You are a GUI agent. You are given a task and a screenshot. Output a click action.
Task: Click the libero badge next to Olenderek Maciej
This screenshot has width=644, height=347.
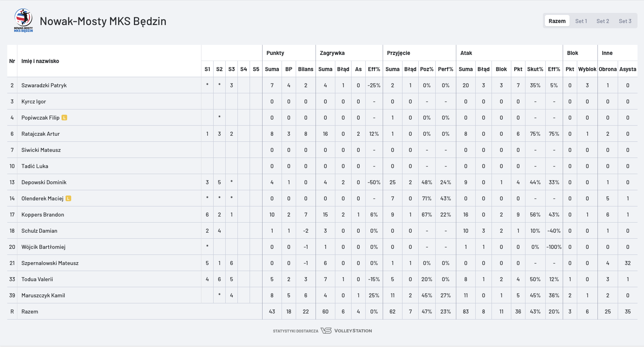[x=68, y=198]
